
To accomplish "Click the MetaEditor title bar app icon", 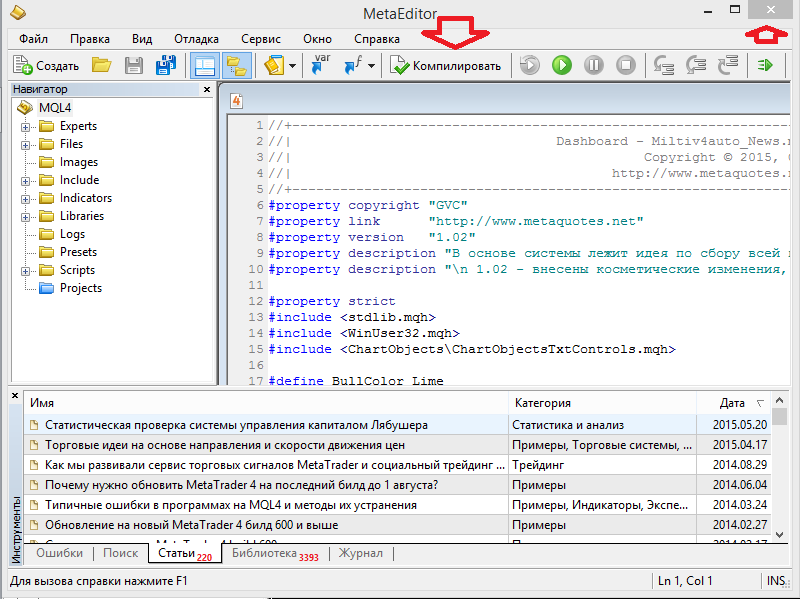I will pyautogui.click(x=18, y=12).
